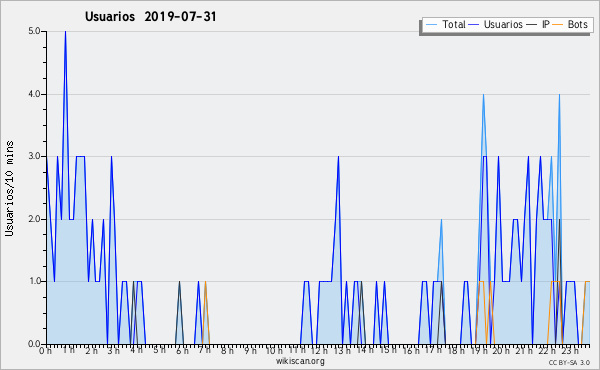Click the 4.0 y-axis value
The image size is (600, 370).
point(34,94)
